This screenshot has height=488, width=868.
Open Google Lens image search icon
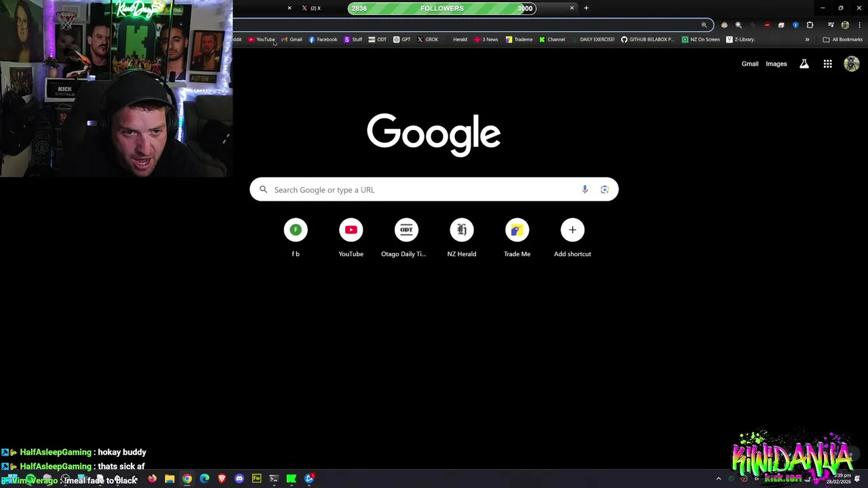click(x=604, y=190)
